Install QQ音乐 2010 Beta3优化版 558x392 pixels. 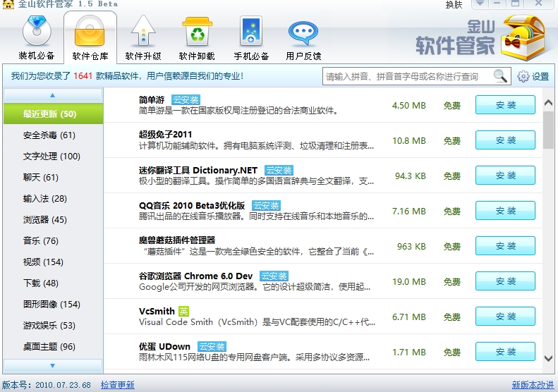(505, 210)
